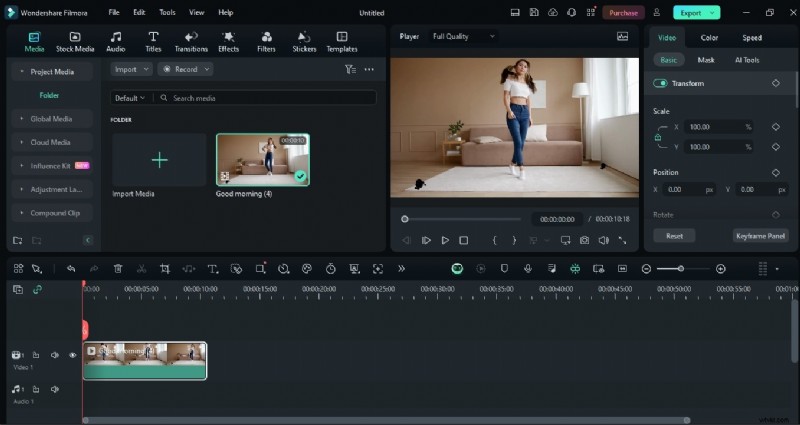The height and width of the screenshot is (425, 800).
Task: Add keyframe for Scale Y
Action: (x=776, y=147)
